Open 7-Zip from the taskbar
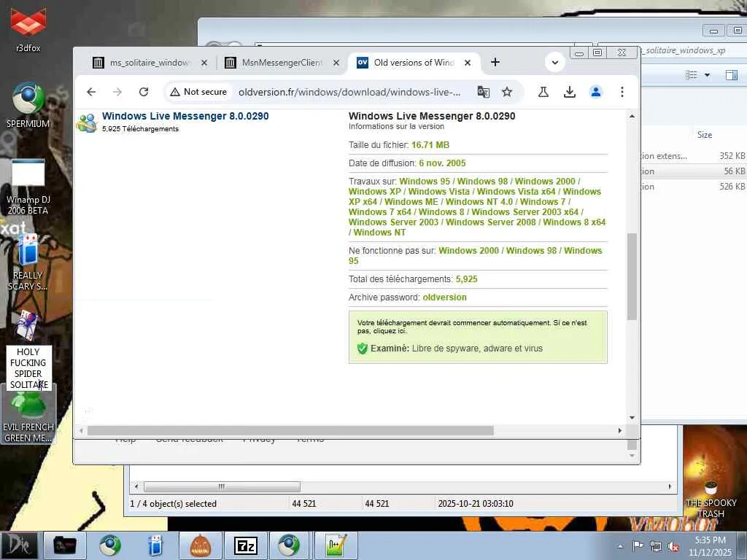This screenshot has width=747, height=560. click(x=245, y=545)
